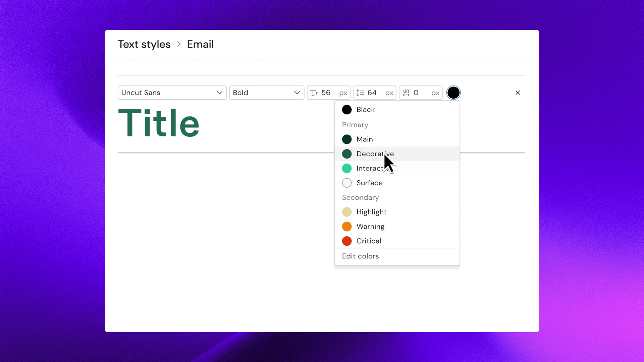Close the text style row
This screenshot has width=644, height=362.
click(x=518, y=93)
